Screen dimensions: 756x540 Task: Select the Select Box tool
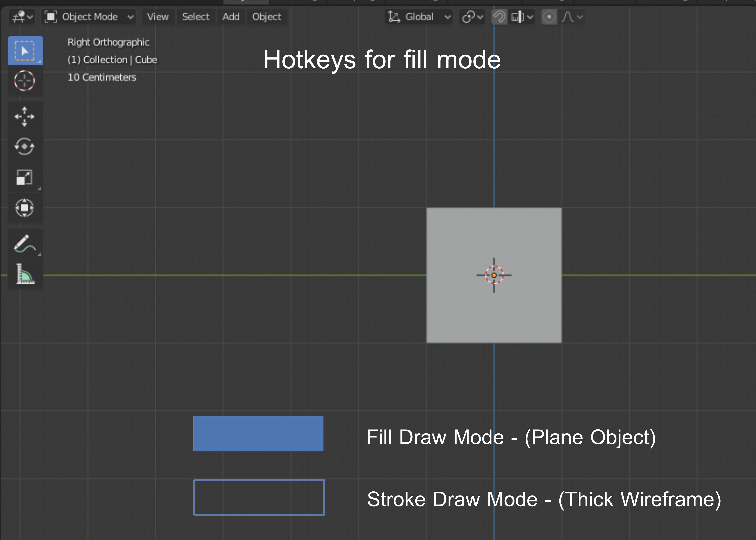click(x=25, y=51)
